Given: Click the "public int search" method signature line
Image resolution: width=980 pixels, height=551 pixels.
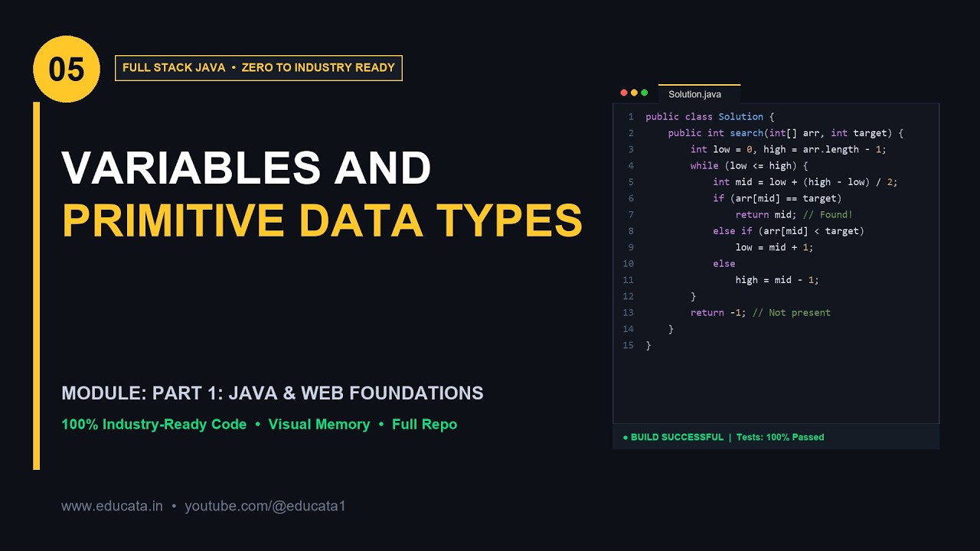Looking at the screenshot, I should 786,133.
